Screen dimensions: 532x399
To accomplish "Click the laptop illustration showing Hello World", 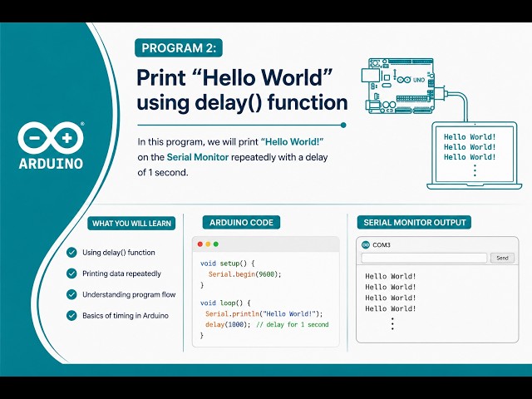I will 475,155.
